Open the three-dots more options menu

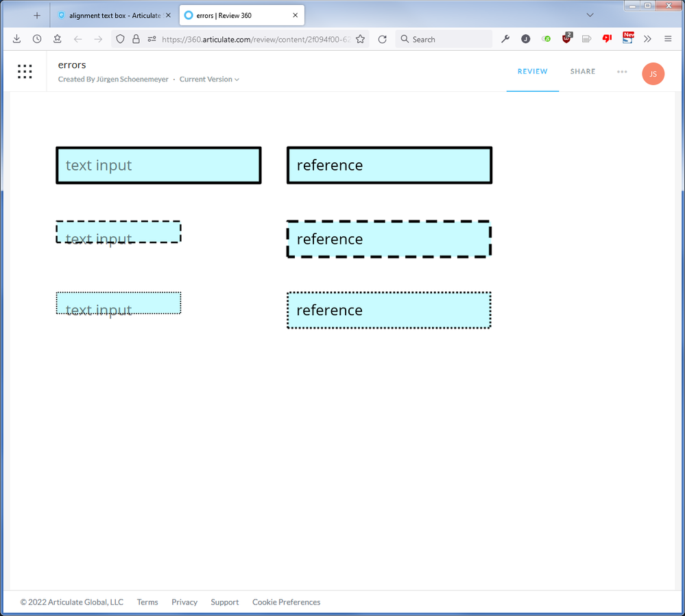(x=622, y=71)
